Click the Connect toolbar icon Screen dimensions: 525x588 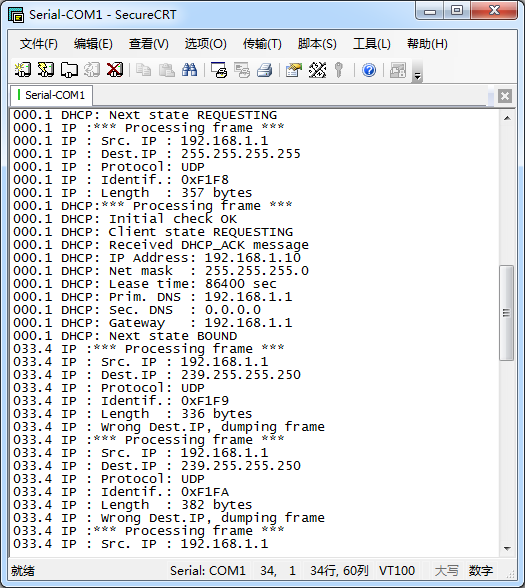(x=22, y=70)
